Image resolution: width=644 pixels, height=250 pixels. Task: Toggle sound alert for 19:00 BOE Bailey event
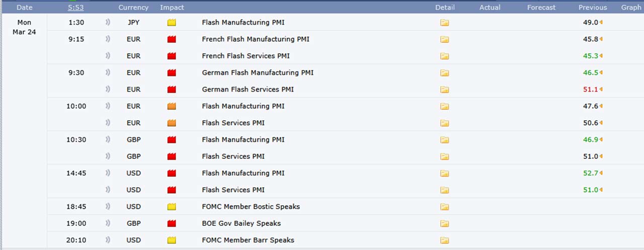tap(108, 223)
